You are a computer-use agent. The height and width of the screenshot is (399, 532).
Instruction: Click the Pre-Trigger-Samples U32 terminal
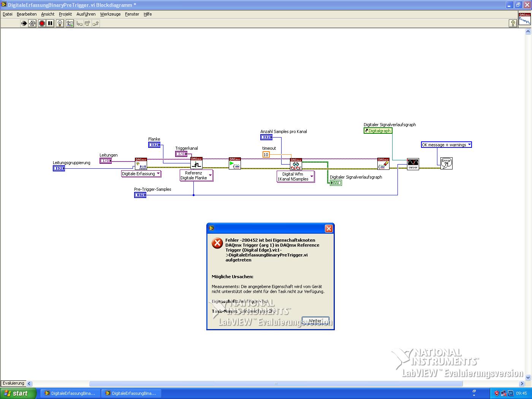(140, 195)
